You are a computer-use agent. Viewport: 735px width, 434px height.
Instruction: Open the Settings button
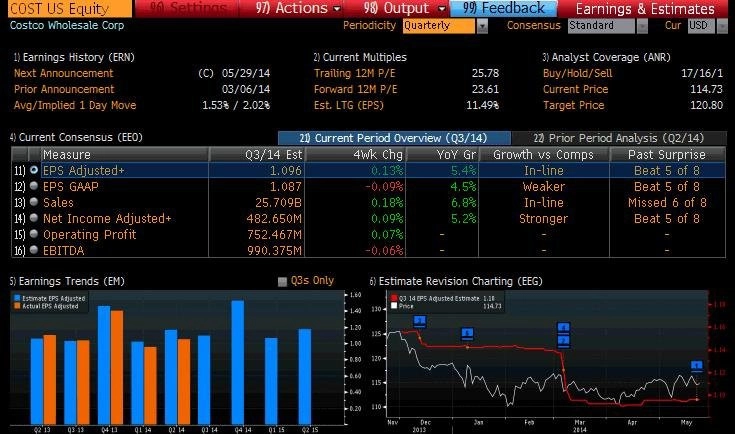[x=187, y=8]
